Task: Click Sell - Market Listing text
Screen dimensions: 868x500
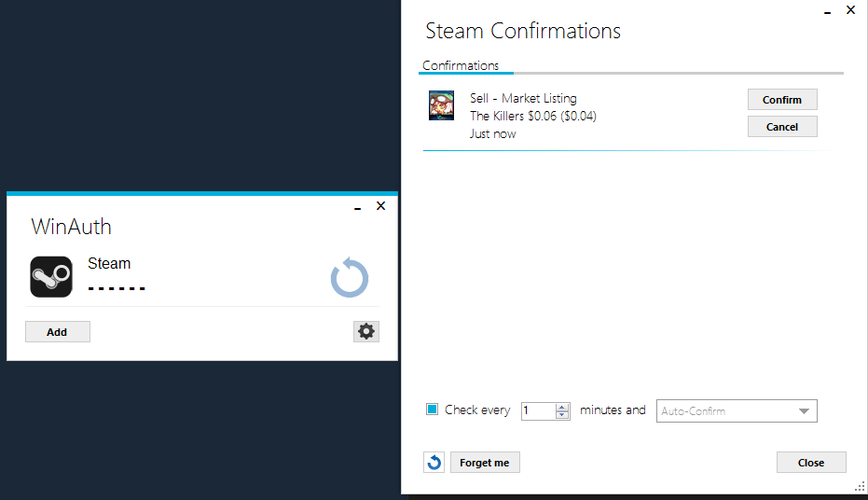Action: coord(523,99)
